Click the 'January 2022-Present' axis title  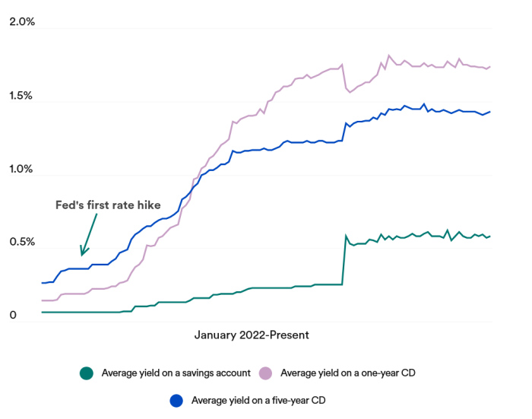[x=252, y=335]
